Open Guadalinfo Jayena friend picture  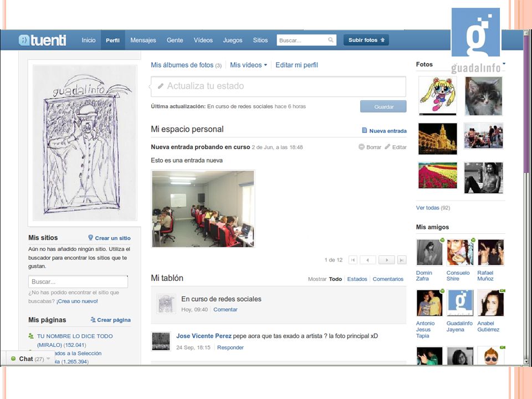tap(460, 303)
